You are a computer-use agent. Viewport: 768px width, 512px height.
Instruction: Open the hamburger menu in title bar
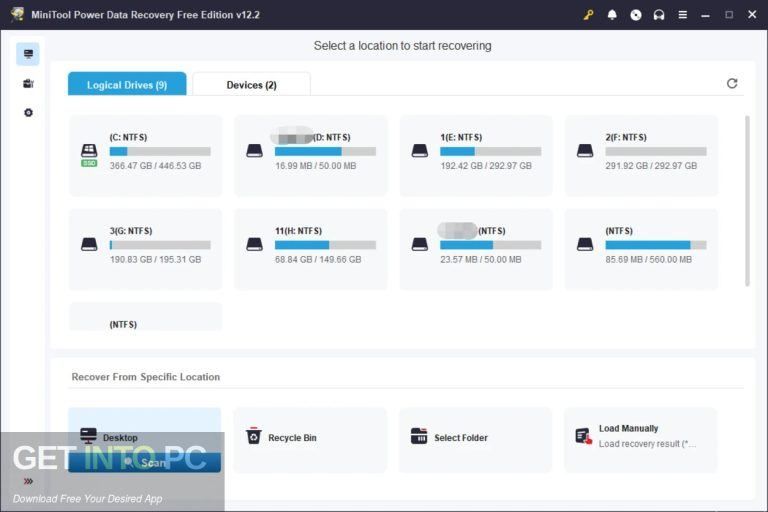(682, 15)
